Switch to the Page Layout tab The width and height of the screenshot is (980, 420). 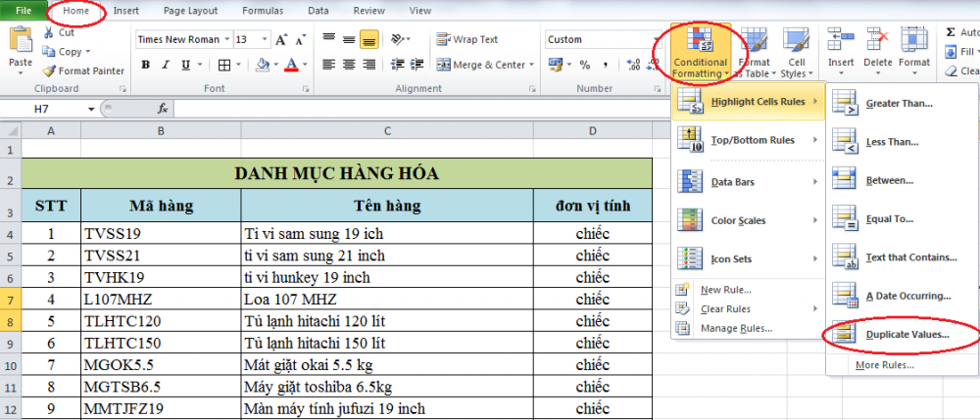click(x=191, y=11)
